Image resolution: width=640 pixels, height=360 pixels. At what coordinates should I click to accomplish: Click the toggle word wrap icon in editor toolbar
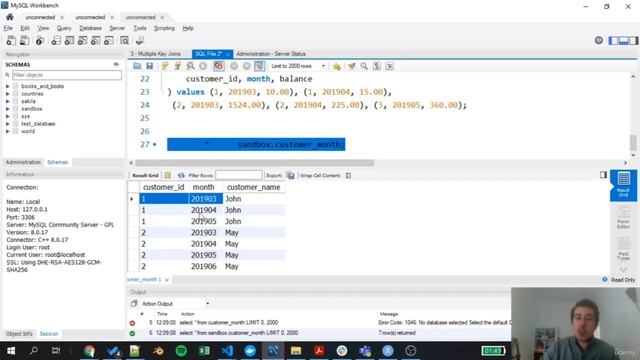[x=389, y=66]
